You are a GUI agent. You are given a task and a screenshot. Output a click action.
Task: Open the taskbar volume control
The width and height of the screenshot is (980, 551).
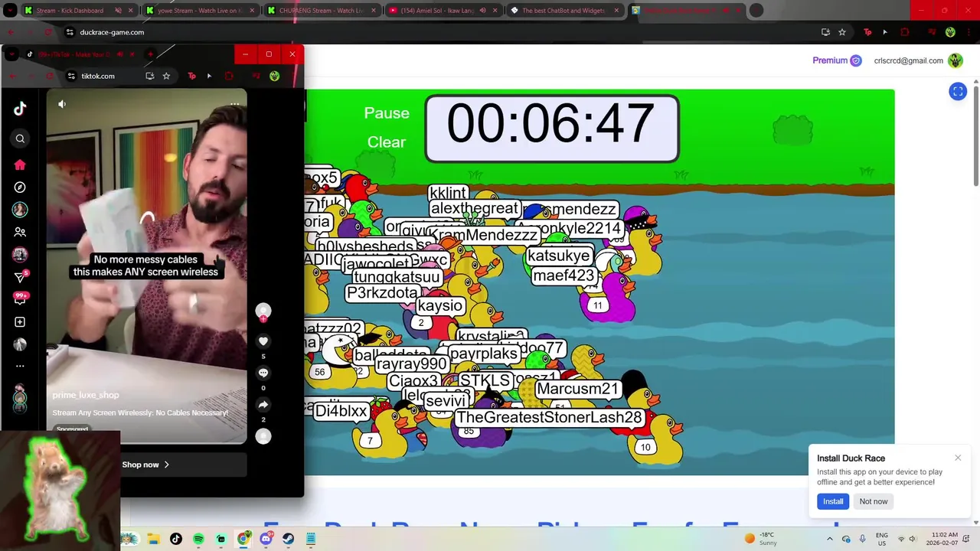coord(913,539)
